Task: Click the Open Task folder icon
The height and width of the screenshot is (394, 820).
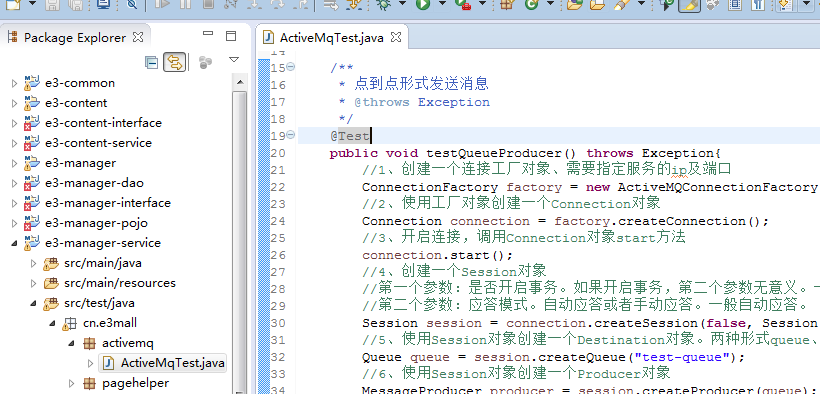Action: coord(597,4)
